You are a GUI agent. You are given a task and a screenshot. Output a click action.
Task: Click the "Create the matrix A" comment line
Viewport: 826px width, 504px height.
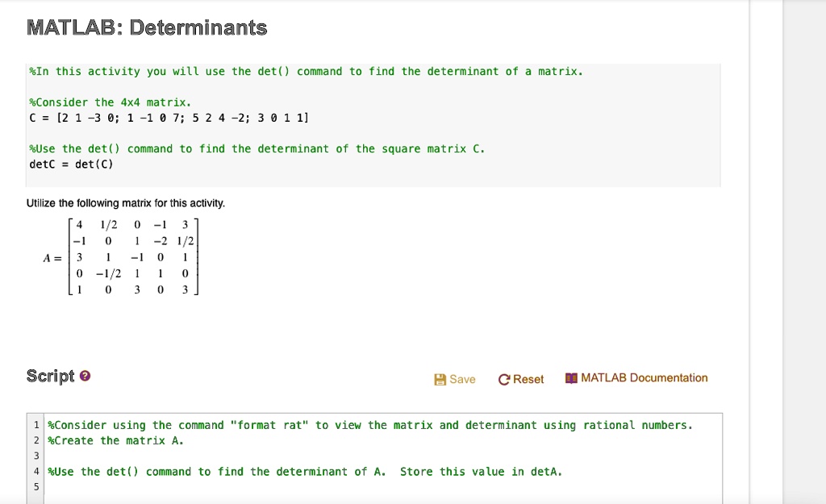116,441
